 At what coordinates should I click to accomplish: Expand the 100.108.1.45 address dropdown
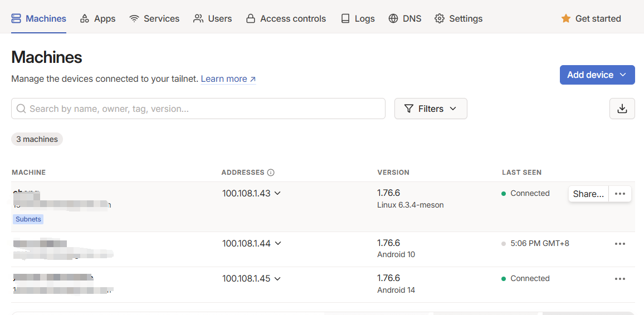tap(277, 279)
